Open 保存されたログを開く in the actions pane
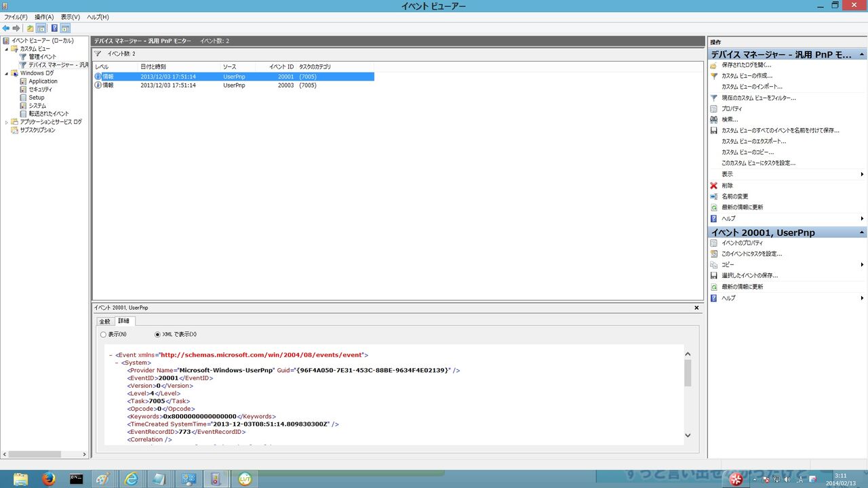 pos(746,65)
